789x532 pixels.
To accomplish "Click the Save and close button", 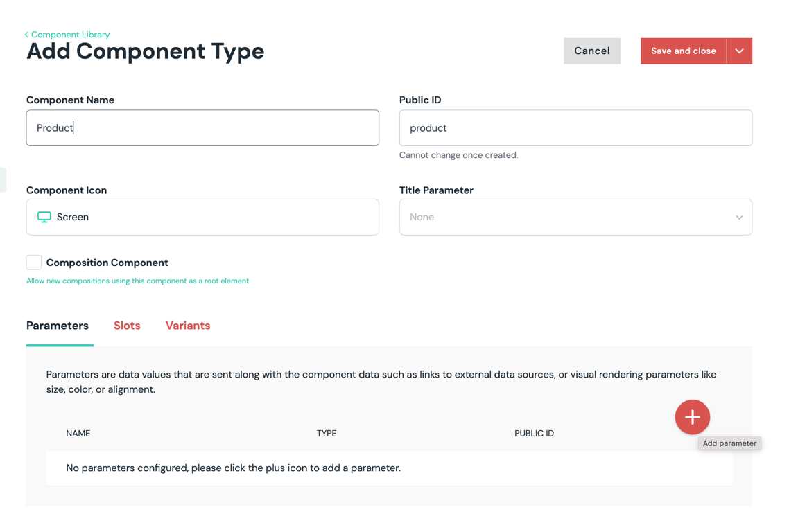I will [683, 51].
